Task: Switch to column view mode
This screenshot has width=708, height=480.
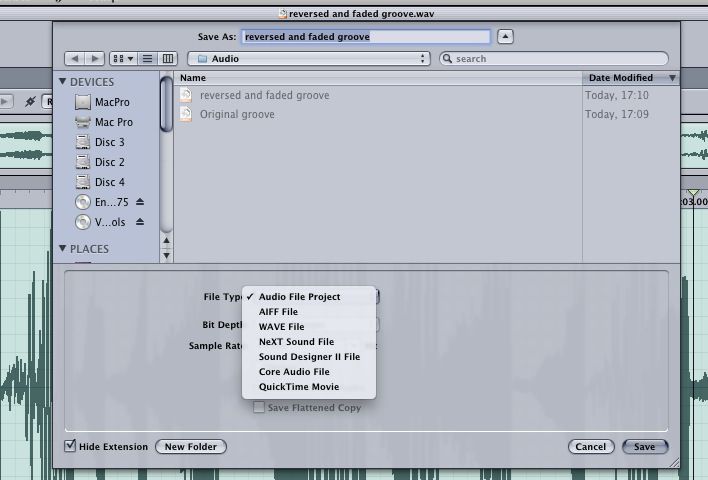Action: pos(168,59)
